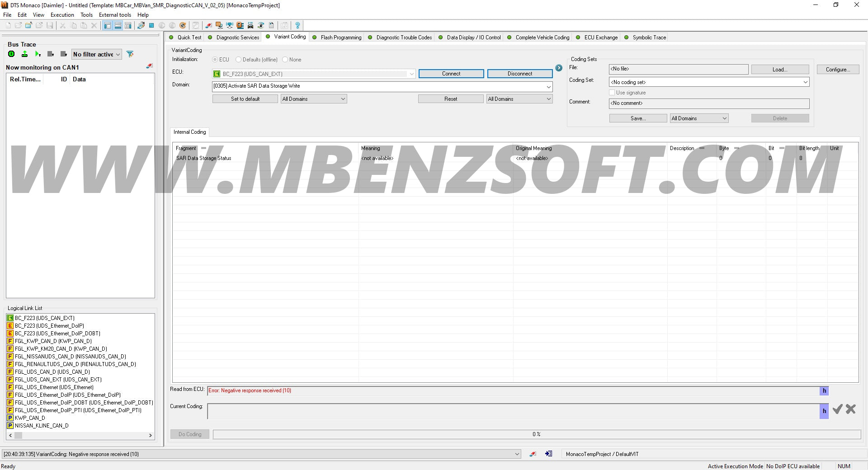
Task: Click the red eraser icon in main toolbar
Action: coord(208,25)
